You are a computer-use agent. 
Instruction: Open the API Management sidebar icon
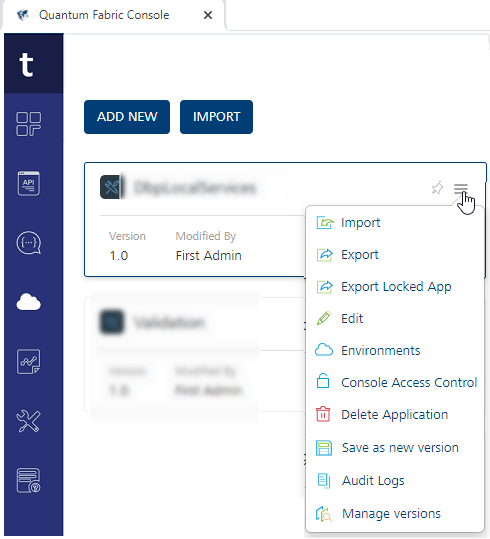pyautogui.click(x=29, y=183)
